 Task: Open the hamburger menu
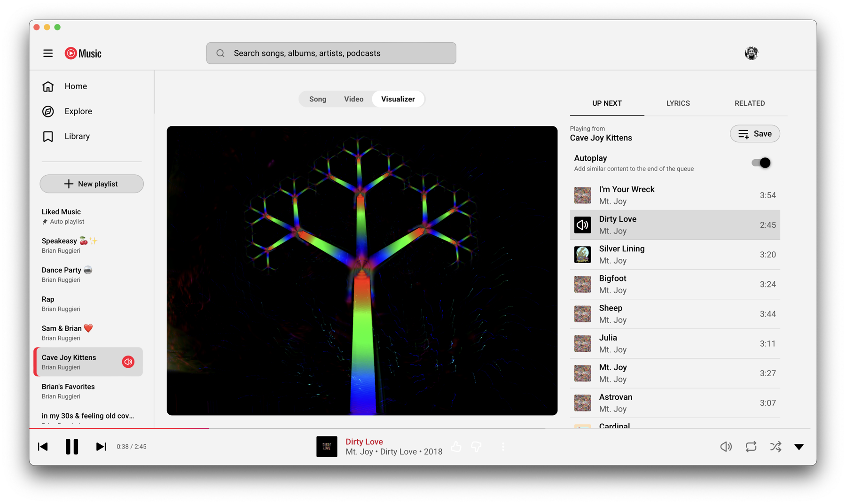(x=48, y=53)
